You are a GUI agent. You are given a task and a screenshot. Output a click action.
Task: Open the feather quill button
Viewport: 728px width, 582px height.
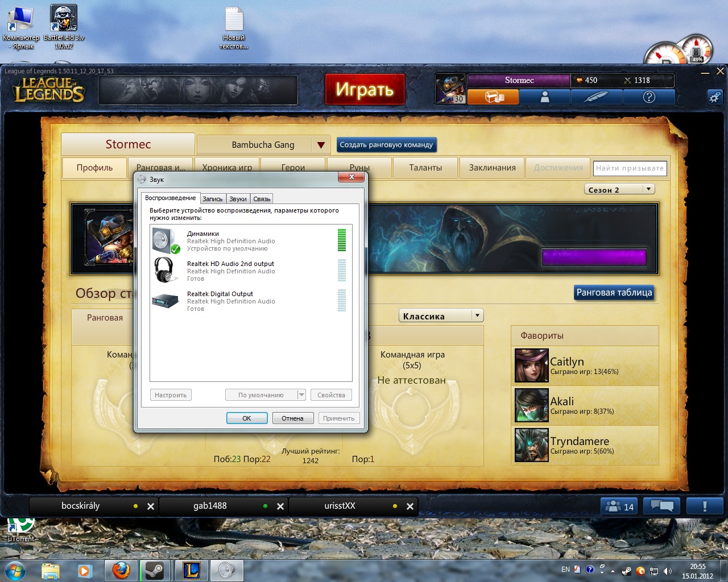point(597,97)
